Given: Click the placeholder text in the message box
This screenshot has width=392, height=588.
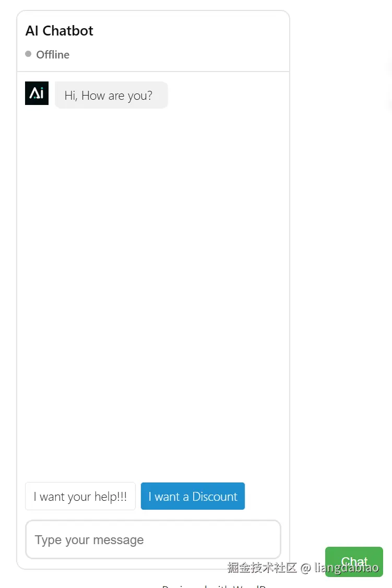Looking at the screenshot, I should click(x=89, y=540).
